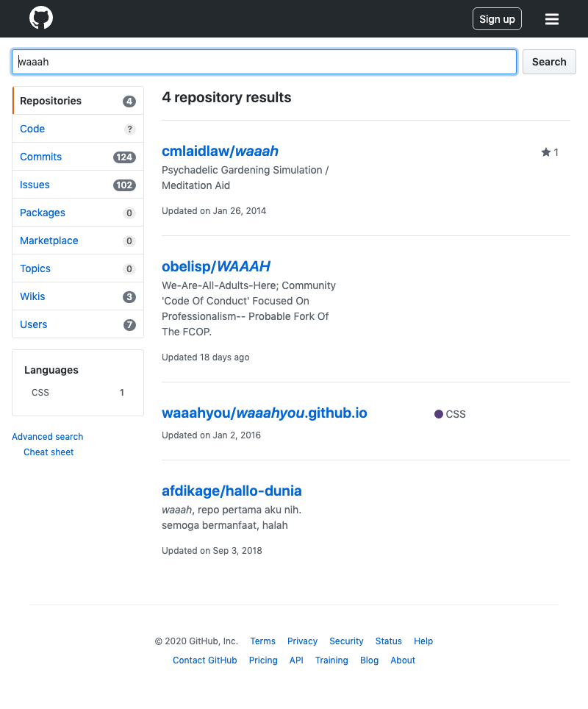Click the star icon on cmlaidlaw/waaah
This screenshot has height=709, width=588.
coord(546,152)
